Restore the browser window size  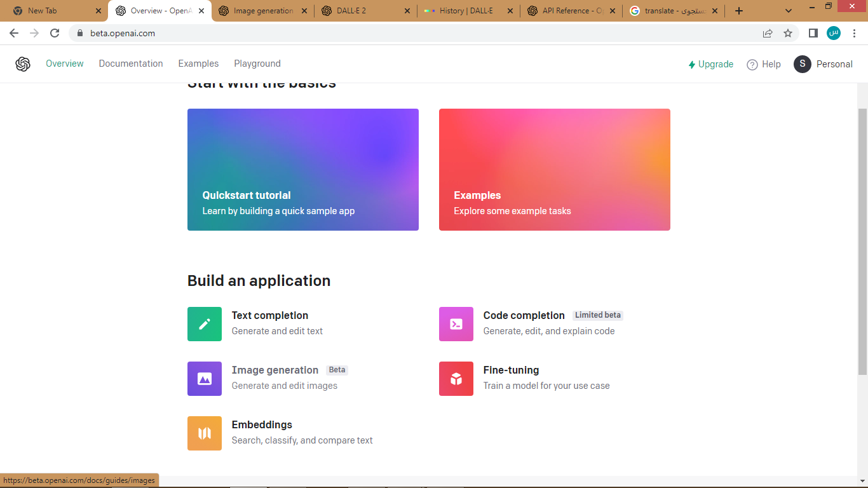point(829,6)
